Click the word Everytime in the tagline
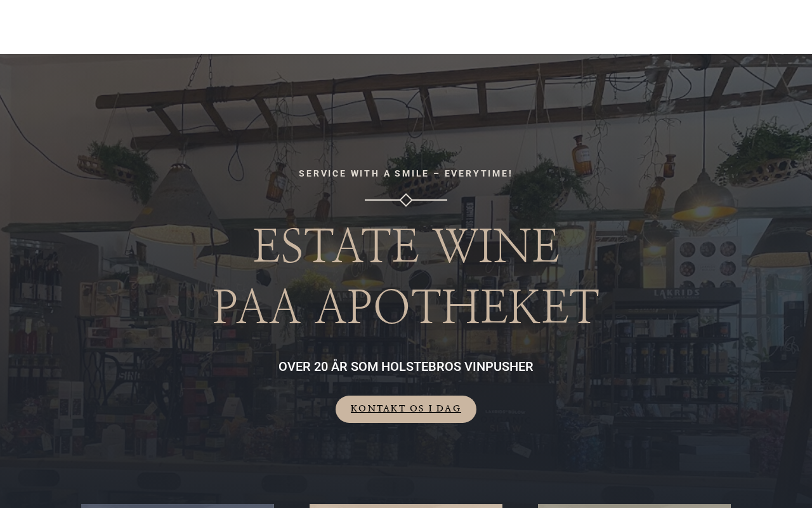812x508 pixels. [478, 173]
